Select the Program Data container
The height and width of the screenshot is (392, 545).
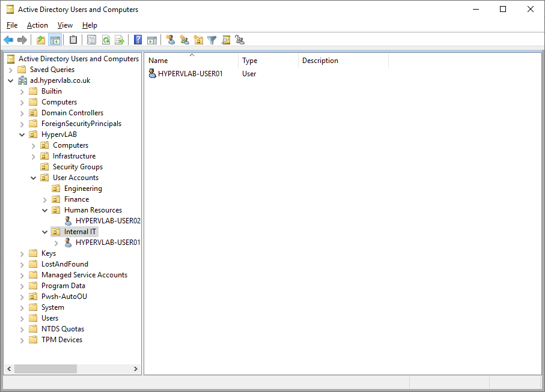63,286
